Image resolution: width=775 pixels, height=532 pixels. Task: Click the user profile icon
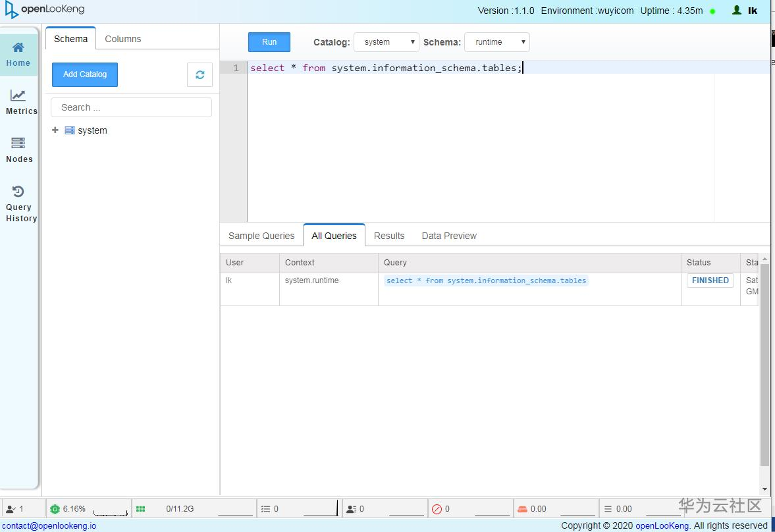(x=736, y=11)
